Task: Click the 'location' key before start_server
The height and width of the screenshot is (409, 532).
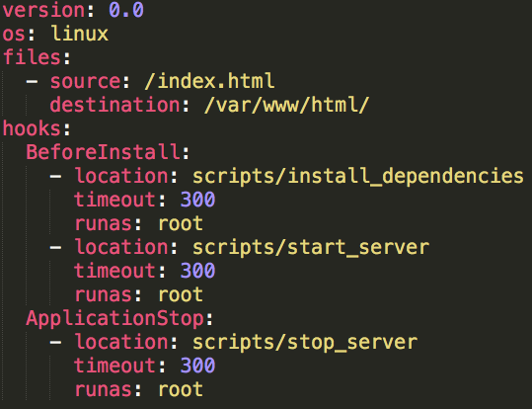Action: pyautogui.click(x=121, y=247)
